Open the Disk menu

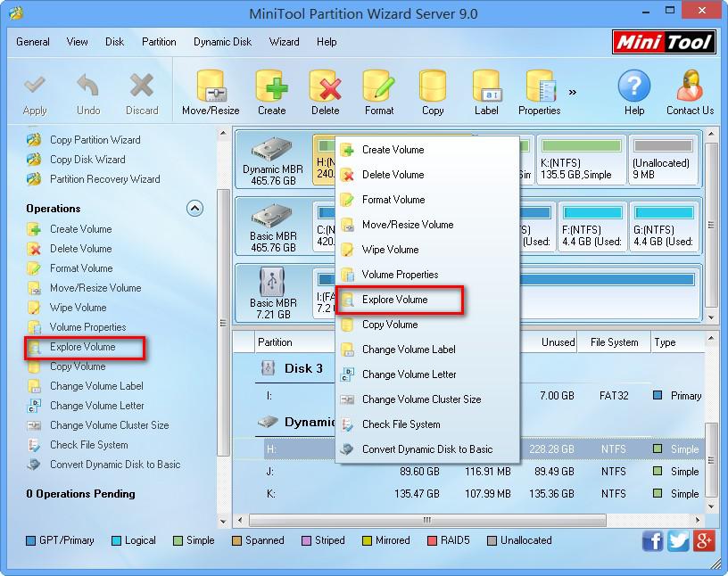pyautogui.click(x=115, y=42)
